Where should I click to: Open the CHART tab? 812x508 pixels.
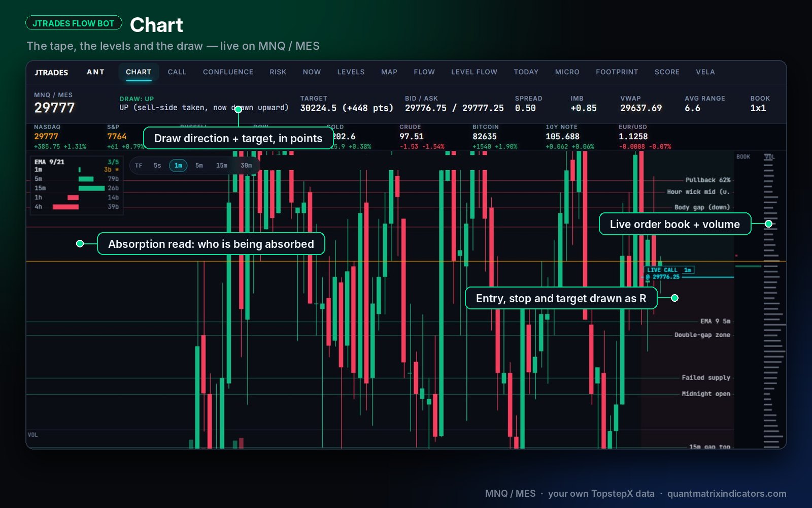point(139,72)
